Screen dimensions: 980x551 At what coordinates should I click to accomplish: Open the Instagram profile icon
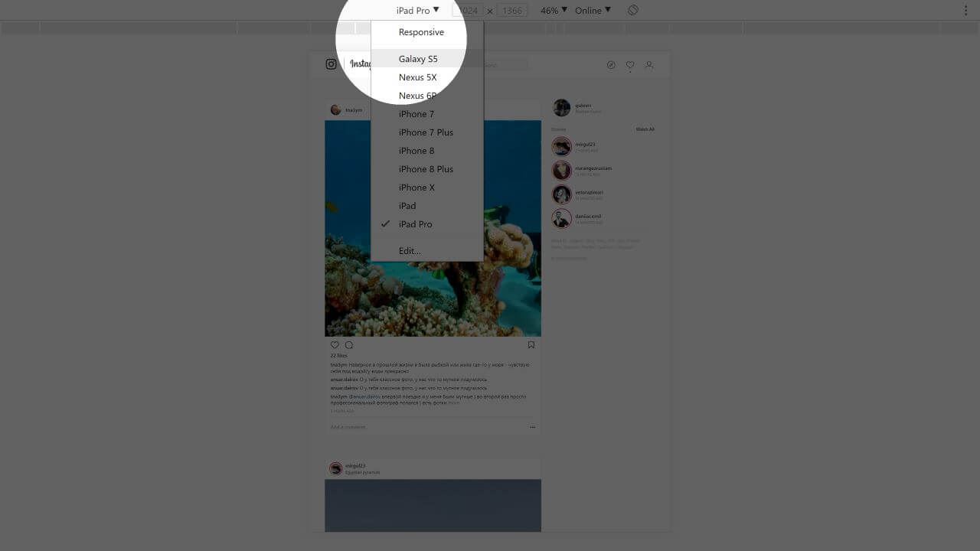point(649,65)
